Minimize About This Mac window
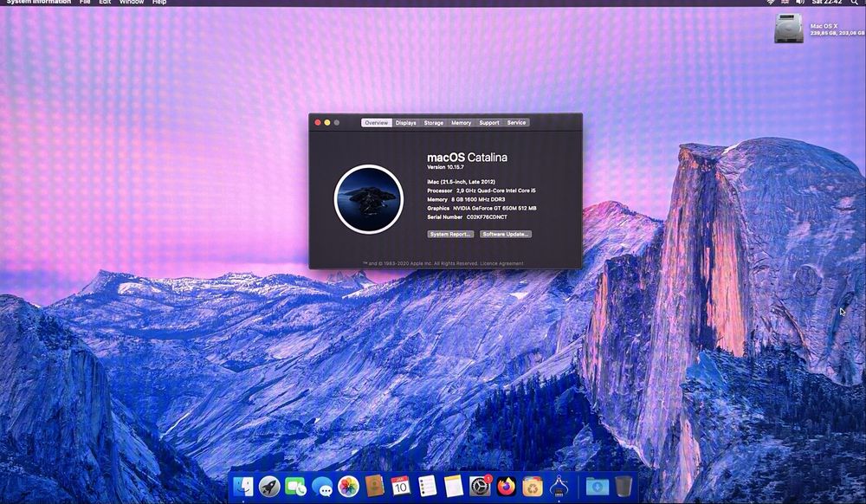 (x=327, y=123)
